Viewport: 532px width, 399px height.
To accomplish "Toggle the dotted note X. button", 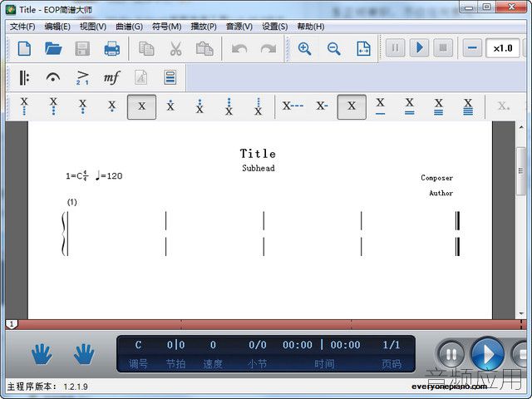I will coord(504,106).
